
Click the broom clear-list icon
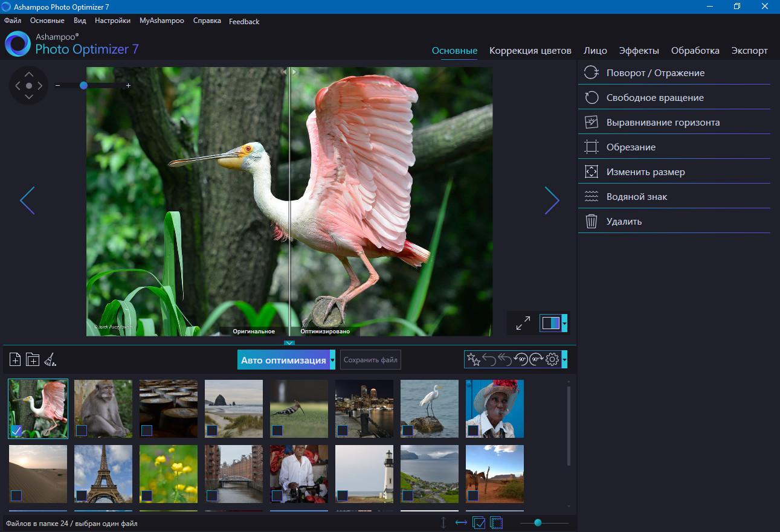coord(50,360)
